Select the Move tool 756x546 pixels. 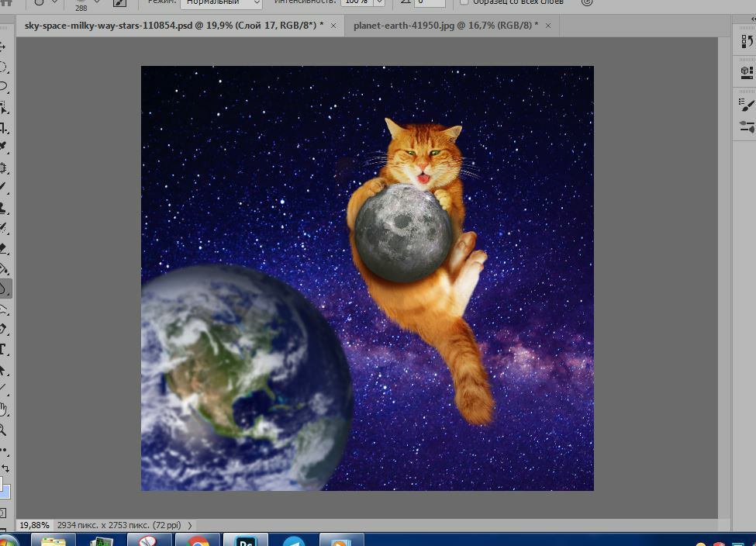3,46
